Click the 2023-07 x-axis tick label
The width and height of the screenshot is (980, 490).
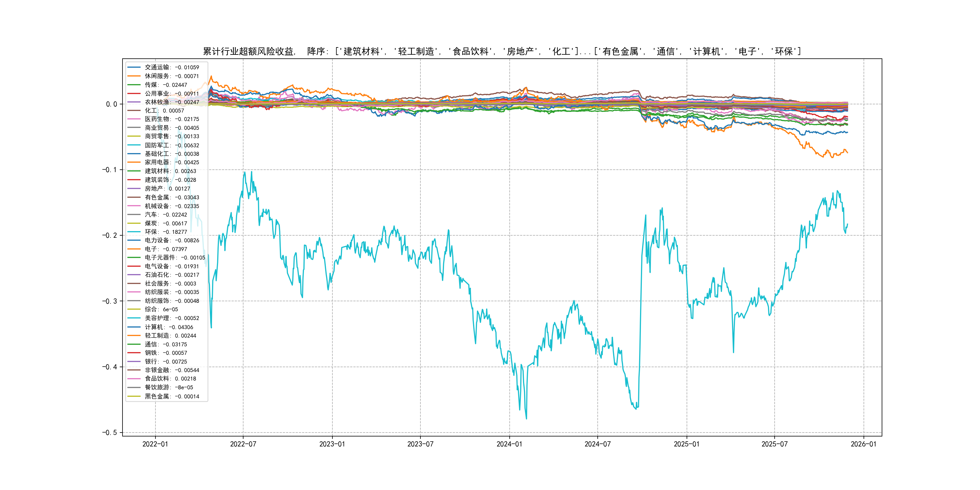[420, 444]
